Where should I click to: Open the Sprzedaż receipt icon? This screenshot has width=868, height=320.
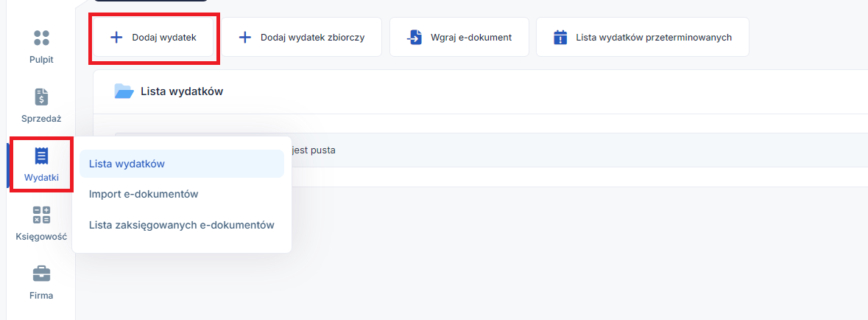point(41,97)
